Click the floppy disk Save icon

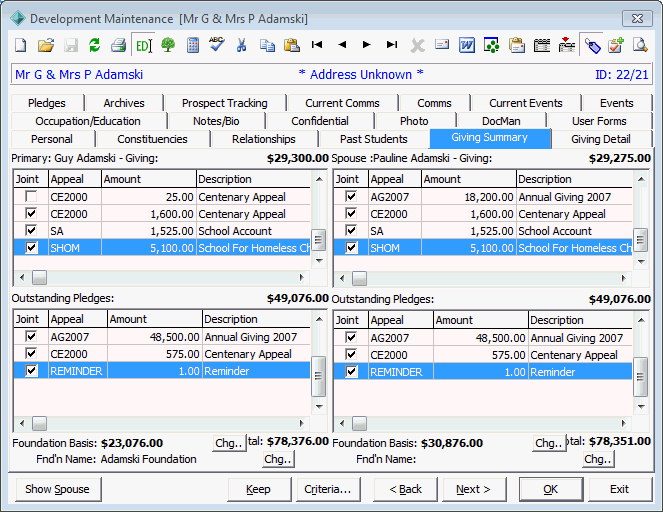[x=71, y=45]
